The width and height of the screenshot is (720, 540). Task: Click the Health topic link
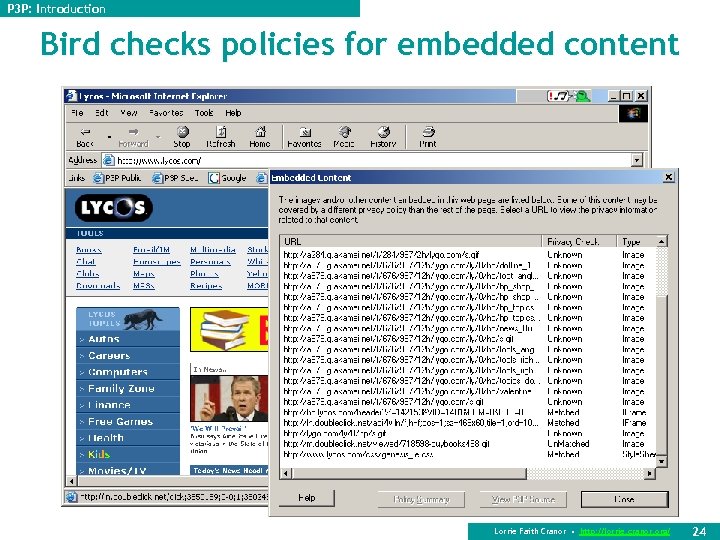tap(106, 438)
